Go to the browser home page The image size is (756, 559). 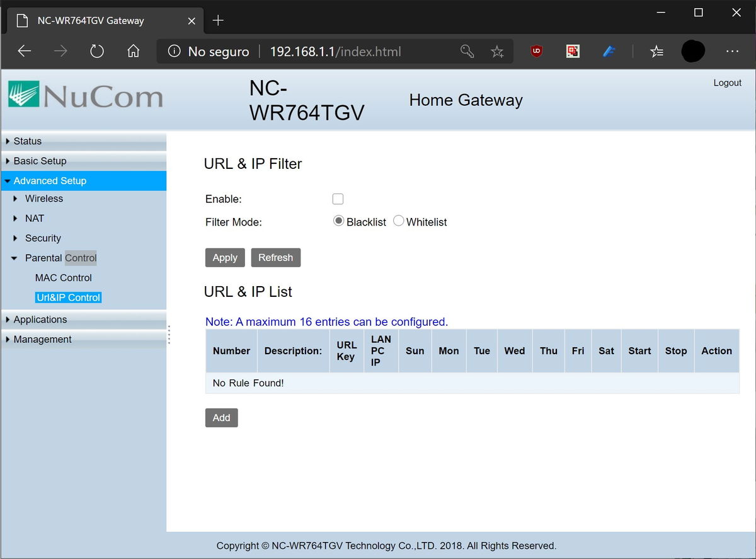point(133,51)
